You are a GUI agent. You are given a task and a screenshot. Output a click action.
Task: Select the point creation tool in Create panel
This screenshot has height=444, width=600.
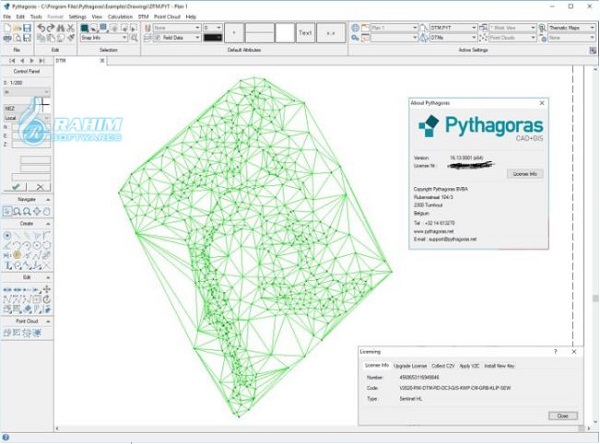coord(7,235)
